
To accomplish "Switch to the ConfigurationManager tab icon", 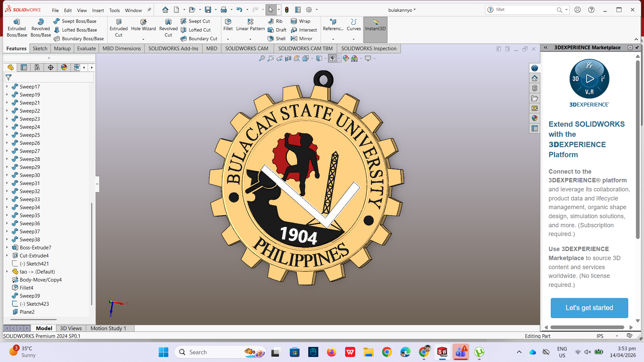I will tap(37, 67).
